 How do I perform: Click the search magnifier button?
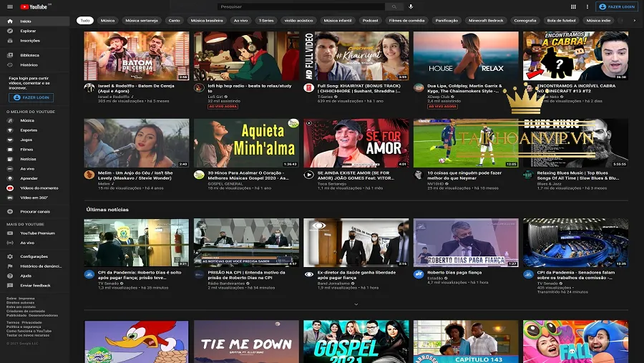click(394, 6)
